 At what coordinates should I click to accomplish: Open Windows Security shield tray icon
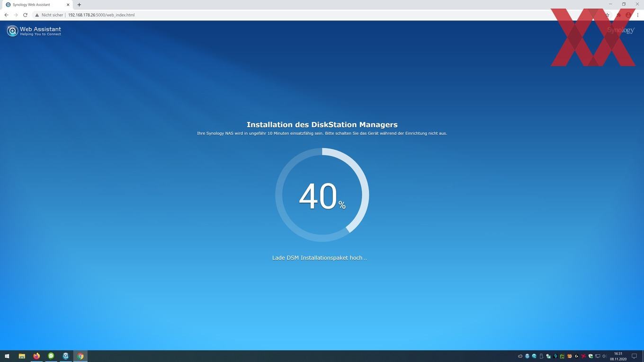(x=590, y=356)
